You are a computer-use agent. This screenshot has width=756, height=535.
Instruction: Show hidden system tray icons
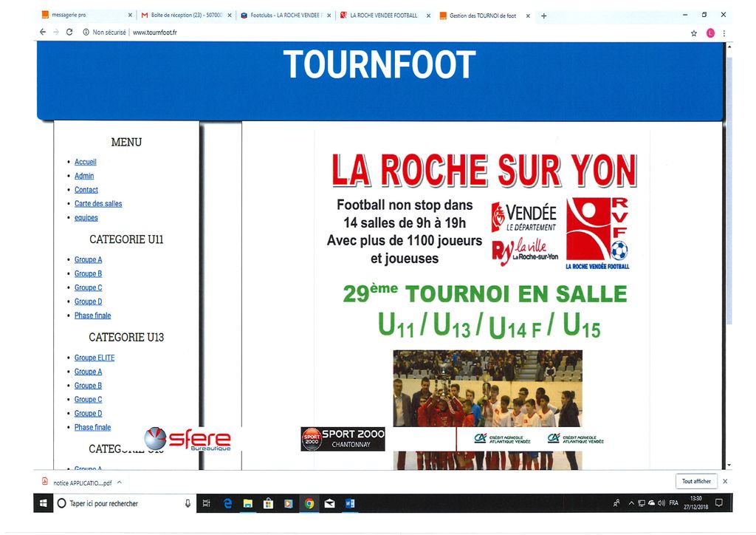[632, 503]
